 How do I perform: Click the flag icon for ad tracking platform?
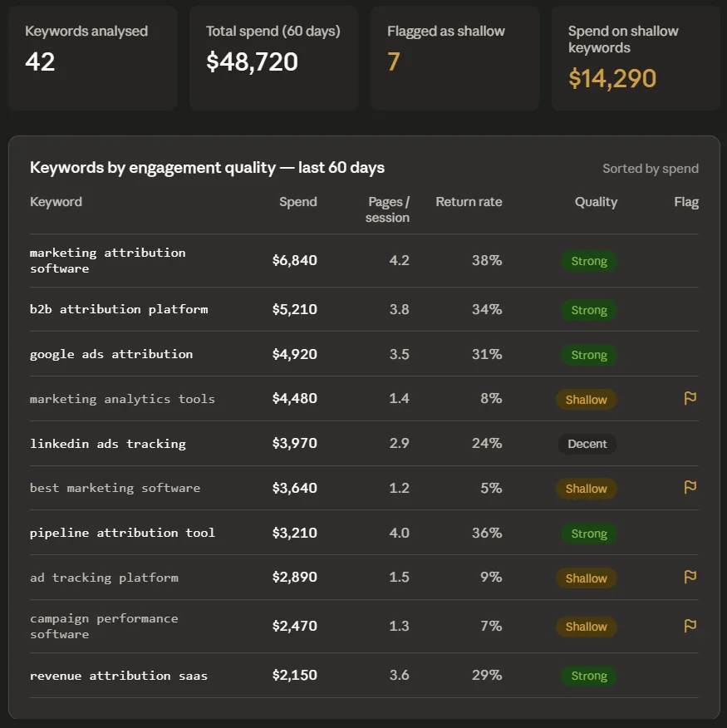(690, 577)
